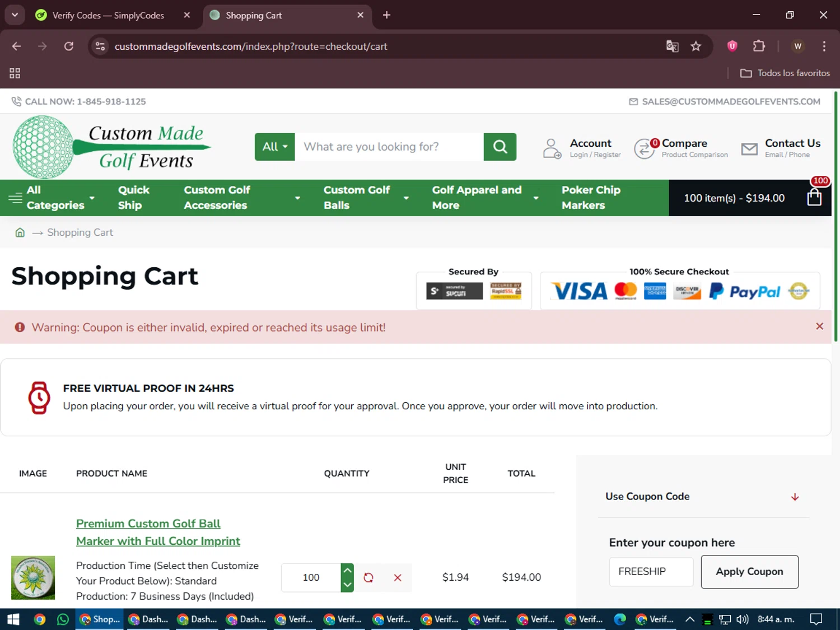This screenshot has width=840, height=630.
Task: Click the Windows Start button
Action: coord(13,619)
